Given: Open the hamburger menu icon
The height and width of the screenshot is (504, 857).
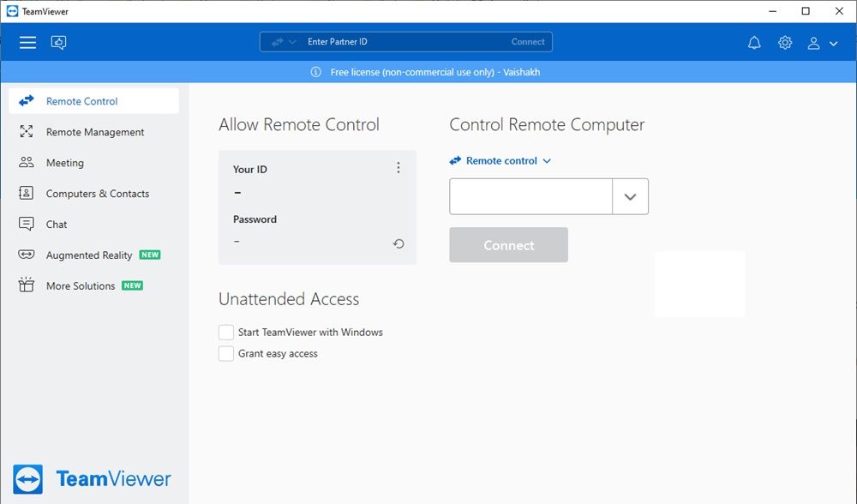Looking at the screenshot, I should coord(28,42).
